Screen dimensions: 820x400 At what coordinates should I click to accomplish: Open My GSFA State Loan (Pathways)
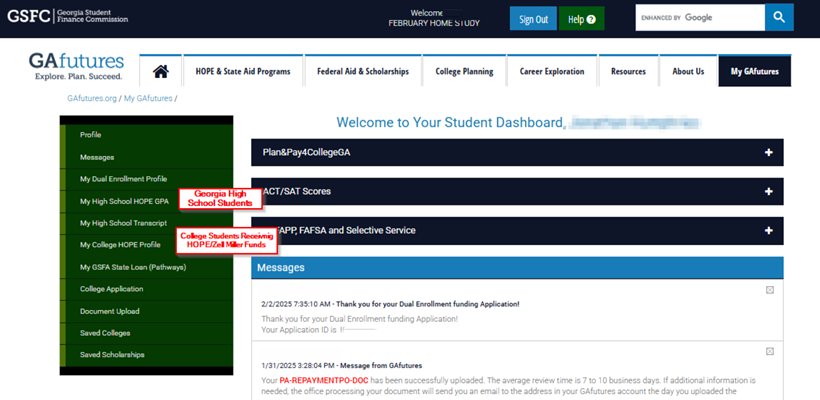coord(146,267)
